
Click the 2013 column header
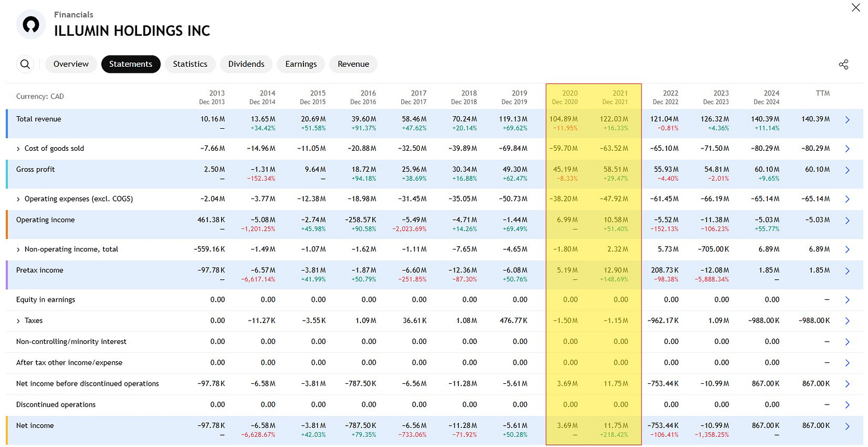(x=212, y=97)
